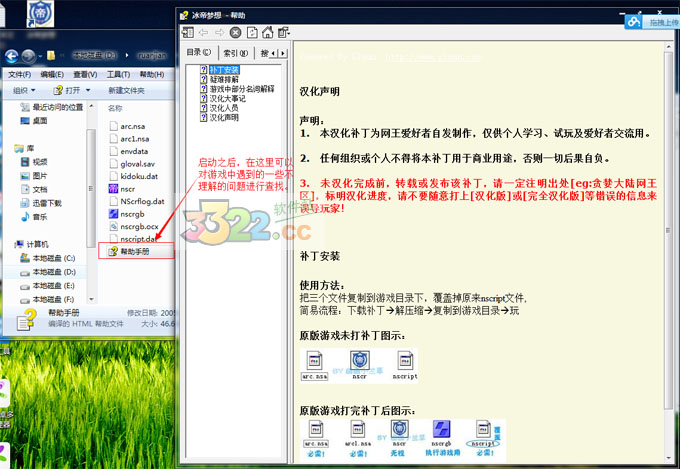
Task: Shift help tabs left with arrow
Action: click(274, 53)
